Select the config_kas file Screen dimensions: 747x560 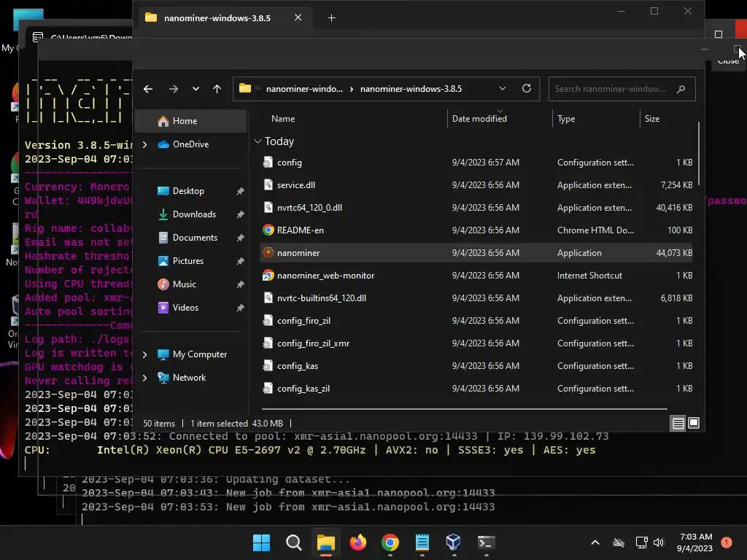(476, 366)
